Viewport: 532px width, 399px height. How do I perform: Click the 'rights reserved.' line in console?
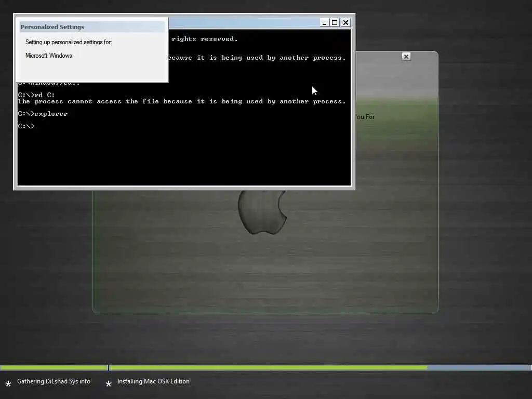point(205,39)
